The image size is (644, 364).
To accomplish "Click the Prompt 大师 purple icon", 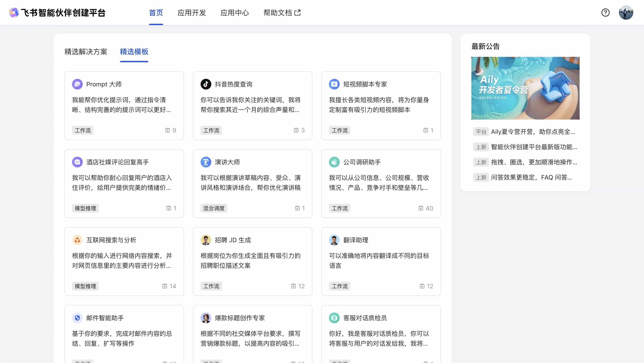I will point(77,84).
